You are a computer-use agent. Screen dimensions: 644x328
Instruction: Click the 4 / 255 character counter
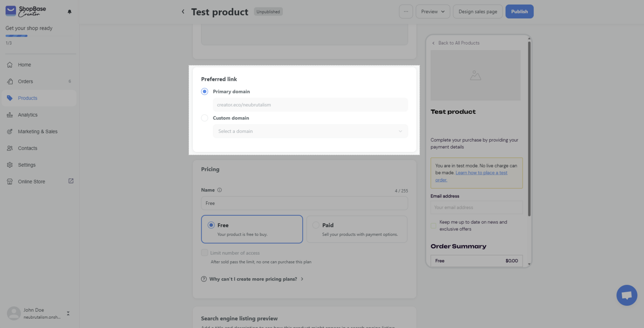pyautogui.click(x=401, y=191)
